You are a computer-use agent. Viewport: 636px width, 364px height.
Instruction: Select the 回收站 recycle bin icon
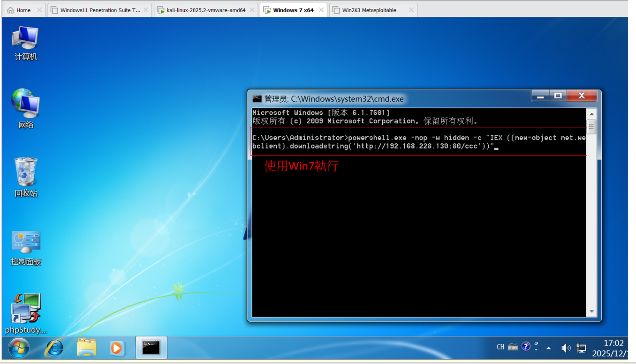tap(26, 177)
